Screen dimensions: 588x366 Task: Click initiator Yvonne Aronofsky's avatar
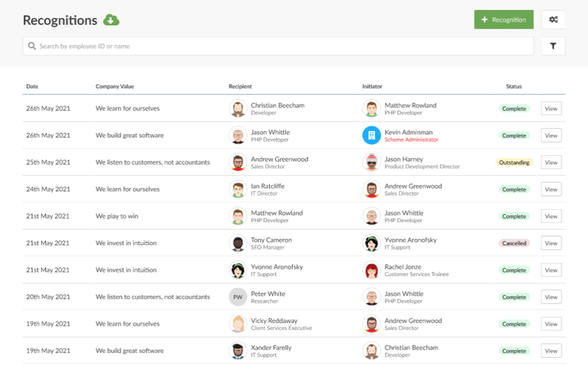pyautogui.click(x=371, y=243)
